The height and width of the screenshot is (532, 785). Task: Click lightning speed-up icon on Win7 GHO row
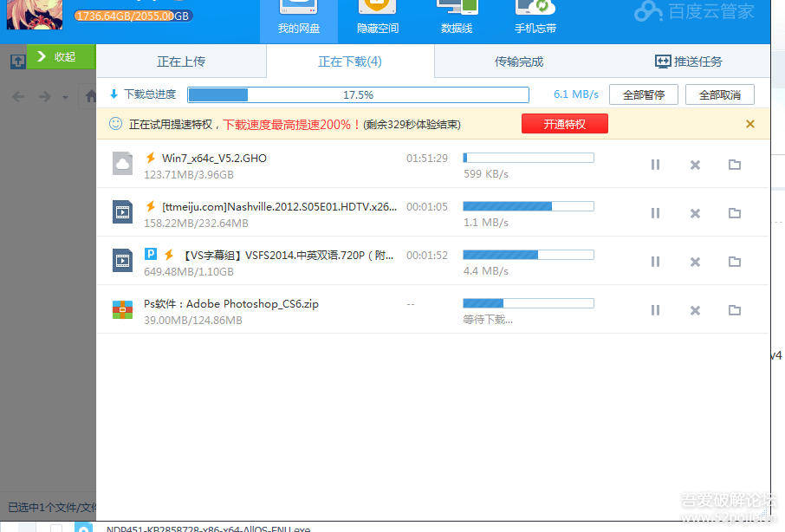pyautogui.click(x=150, y=158)
